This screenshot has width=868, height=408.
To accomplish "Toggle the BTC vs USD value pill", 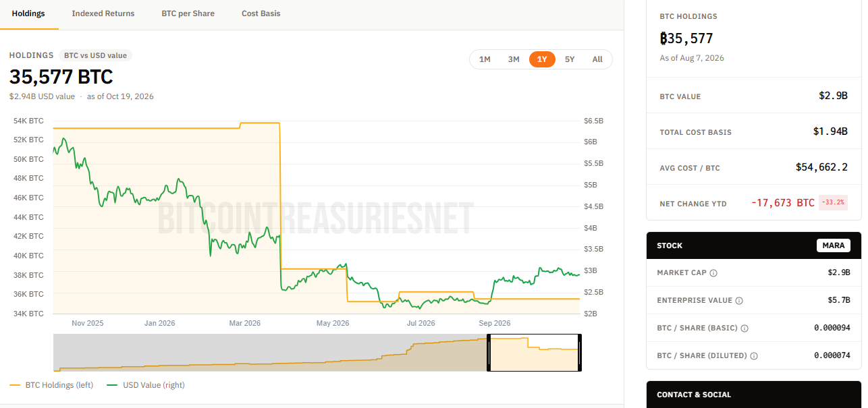I will 95,55.
